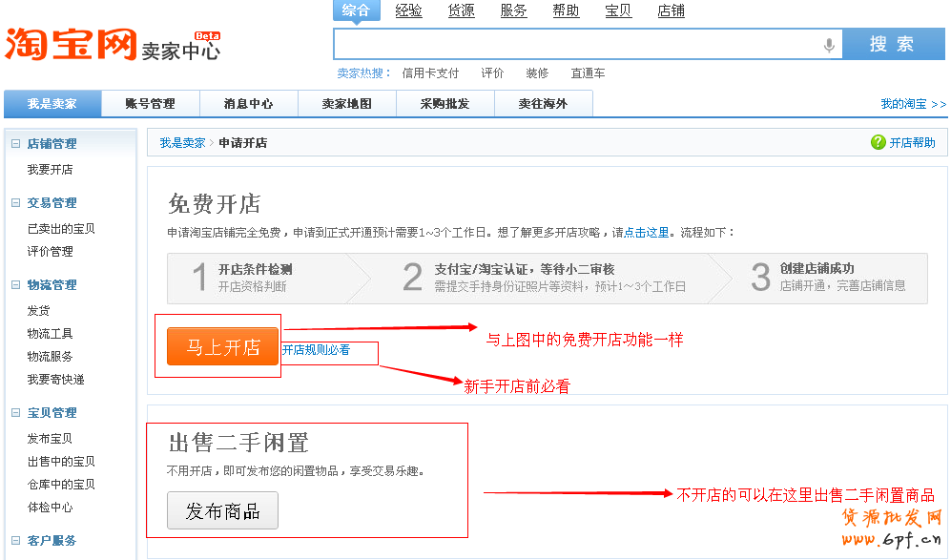This screenshot has width=951, height=560.
Task: Open the 消息中心 tab
Action: 248,104
